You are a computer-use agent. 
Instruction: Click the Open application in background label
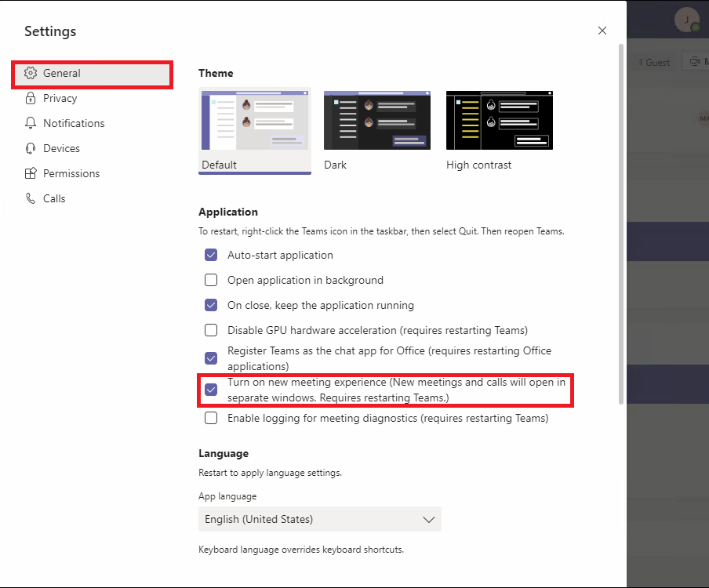tap(305, 280)
